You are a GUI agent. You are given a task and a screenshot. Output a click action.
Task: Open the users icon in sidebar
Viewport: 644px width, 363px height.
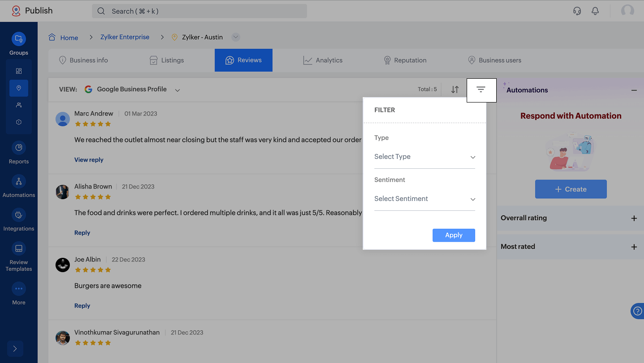pos(19,105)
